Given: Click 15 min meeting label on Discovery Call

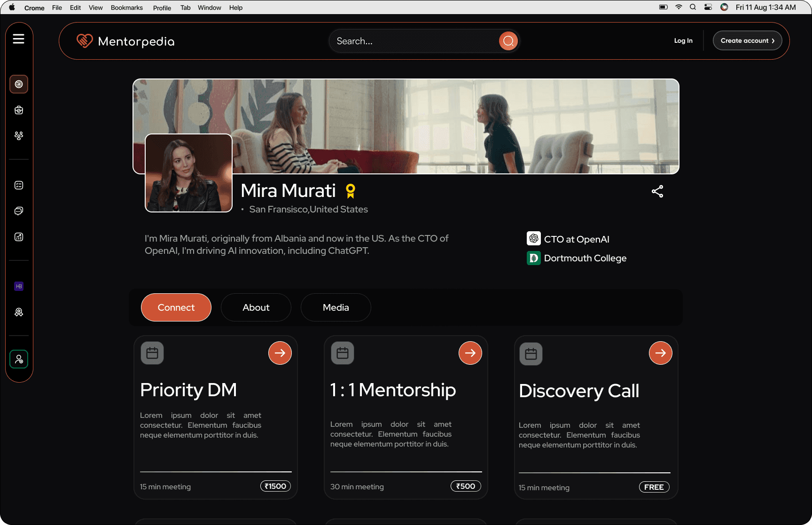Looking at the screenshot, I should click(544, 487).
